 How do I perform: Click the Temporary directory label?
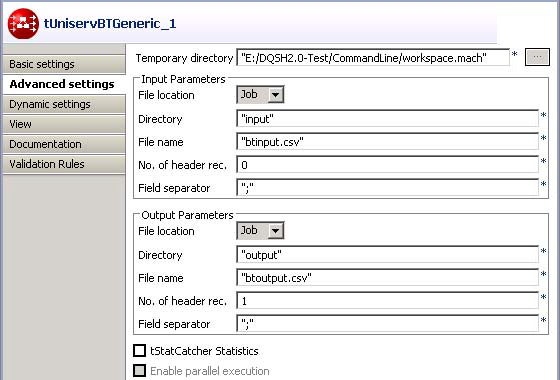(184, 58)
